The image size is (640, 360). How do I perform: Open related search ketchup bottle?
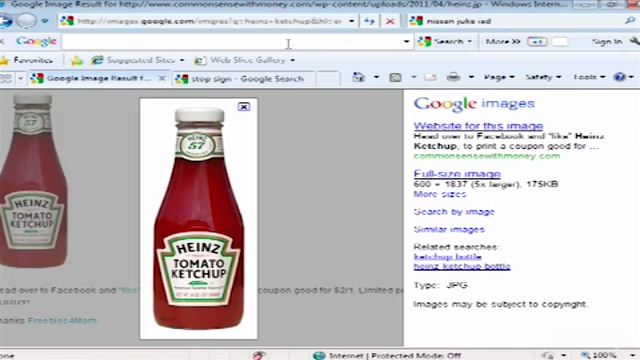447,257
